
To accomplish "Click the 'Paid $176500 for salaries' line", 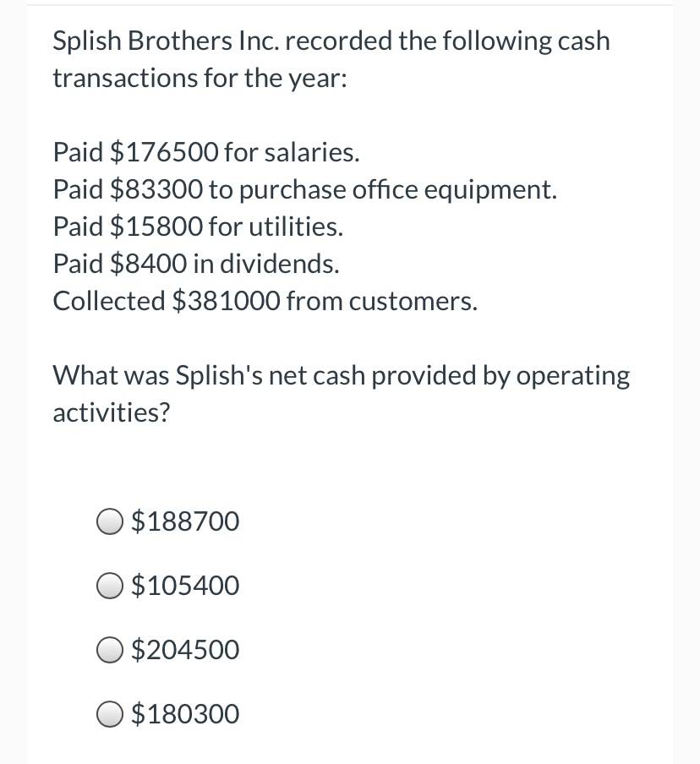I will click(206, 152).
